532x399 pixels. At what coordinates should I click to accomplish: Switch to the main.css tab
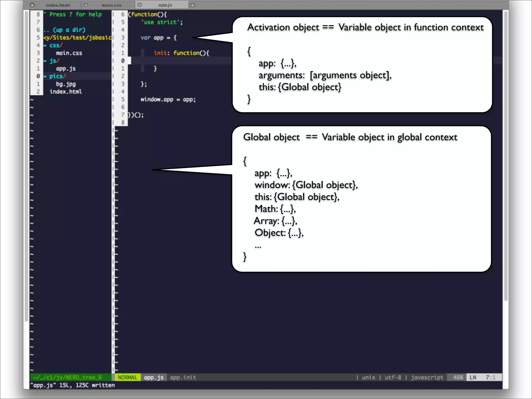[111, 5]
